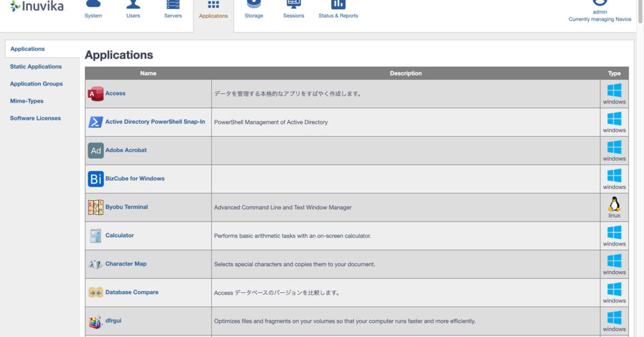Click the Windows logo in Access row
The image size is (644, 337).
[x=614, y=90]
